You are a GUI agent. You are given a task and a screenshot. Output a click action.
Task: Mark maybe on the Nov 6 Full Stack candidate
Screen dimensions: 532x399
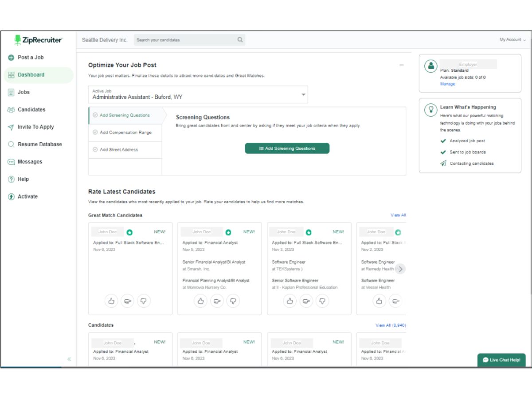click(127, 301)
